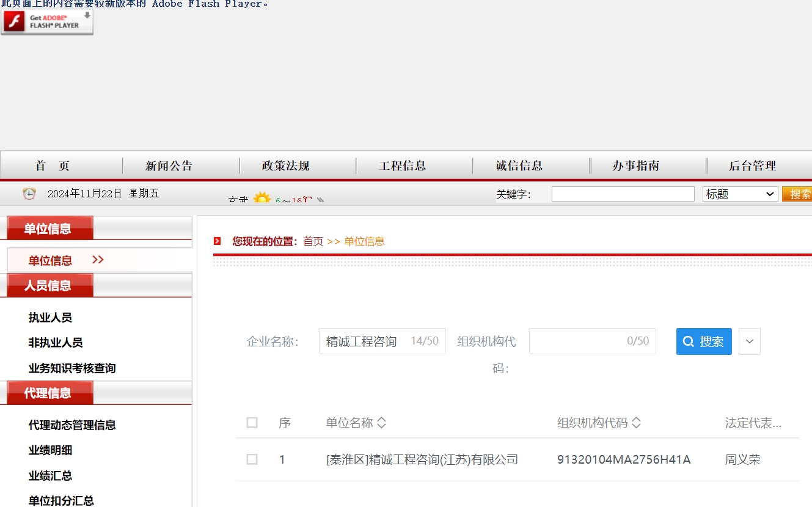Click the 组织机构代码 input field
The height and width of the screenshot is (507, 812).
592,341
